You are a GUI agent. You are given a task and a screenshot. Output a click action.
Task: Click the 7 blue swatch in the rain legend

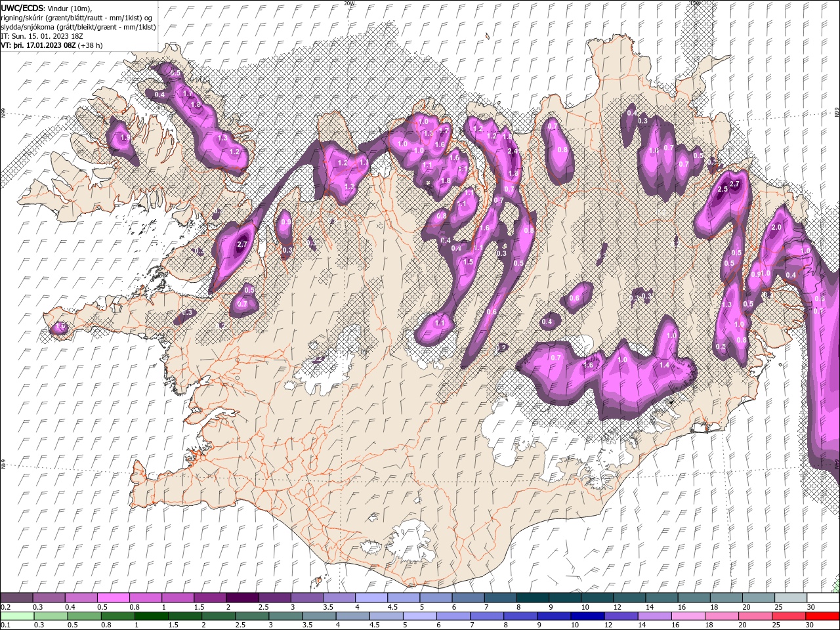click(487, 616)
